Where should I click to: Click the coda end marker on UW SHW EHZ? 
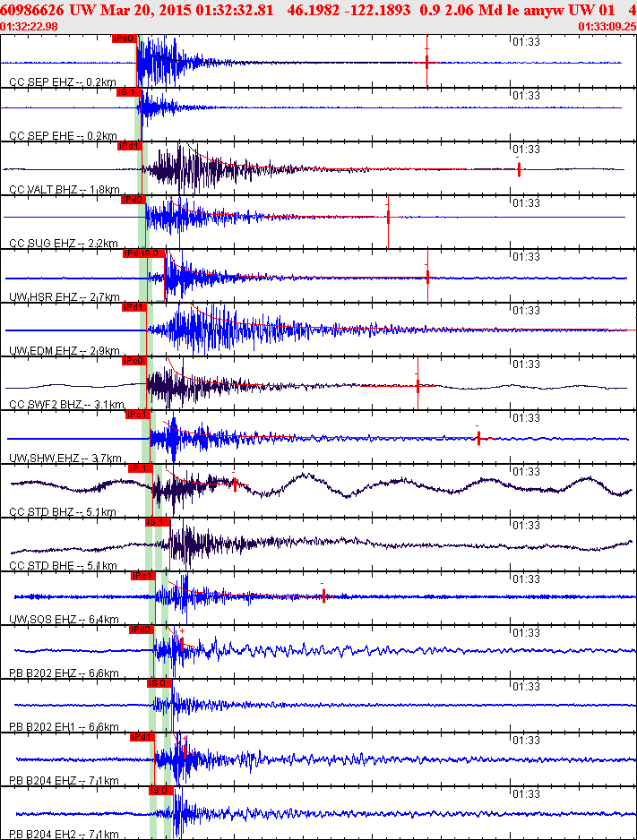(x=479, y=438)
